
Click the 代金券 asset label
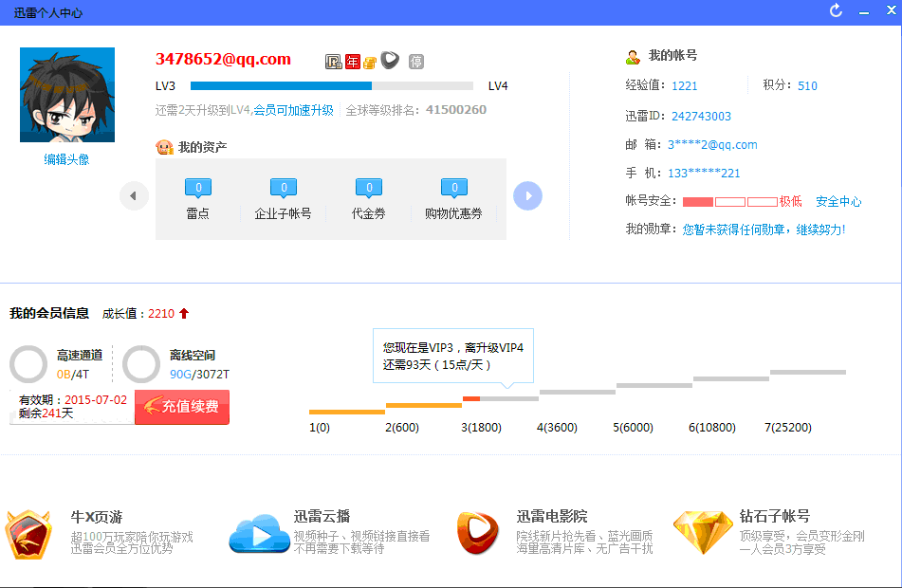369,213
